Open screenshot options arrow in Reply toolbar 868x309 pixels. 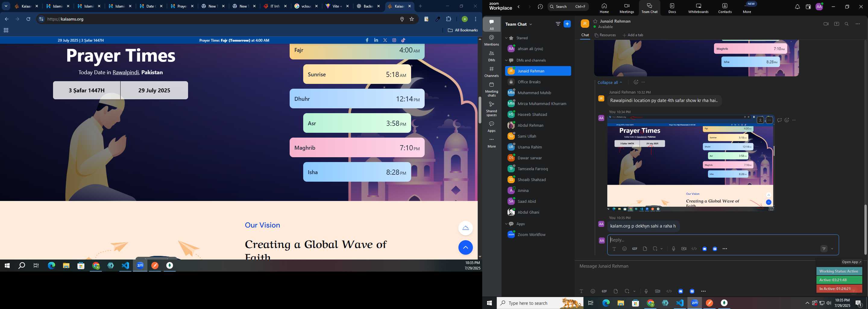pyautogui.click(x=662, y=249)
